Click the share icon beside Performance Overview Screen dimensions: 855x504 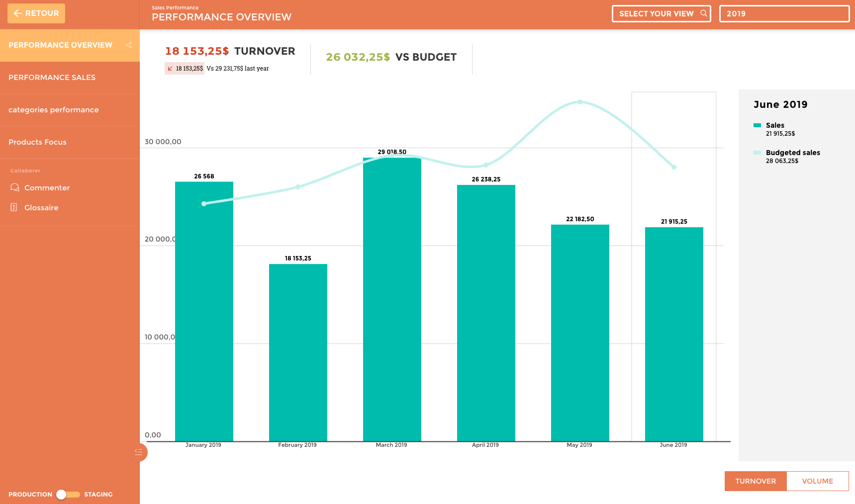pyautogui.click(x=129, y=45)
